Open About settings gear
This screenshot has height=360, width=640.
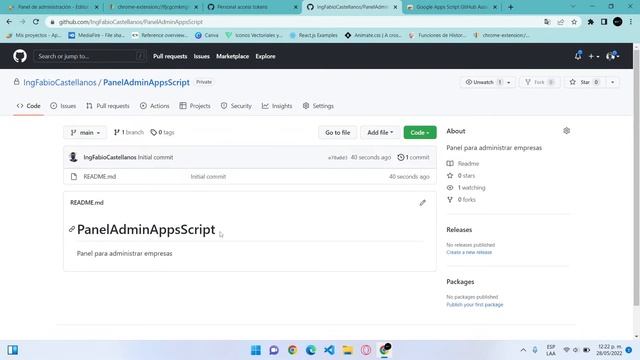click(x=567, y=131)
